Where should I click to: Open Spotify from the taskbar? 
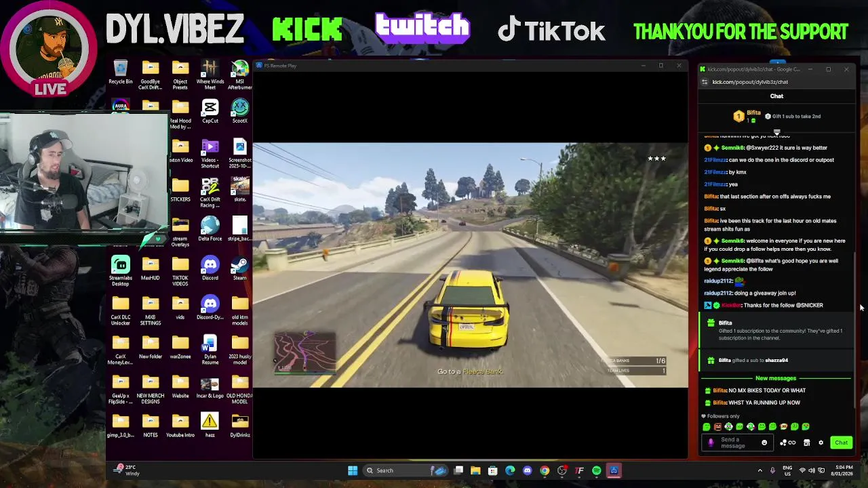point(596,470)
